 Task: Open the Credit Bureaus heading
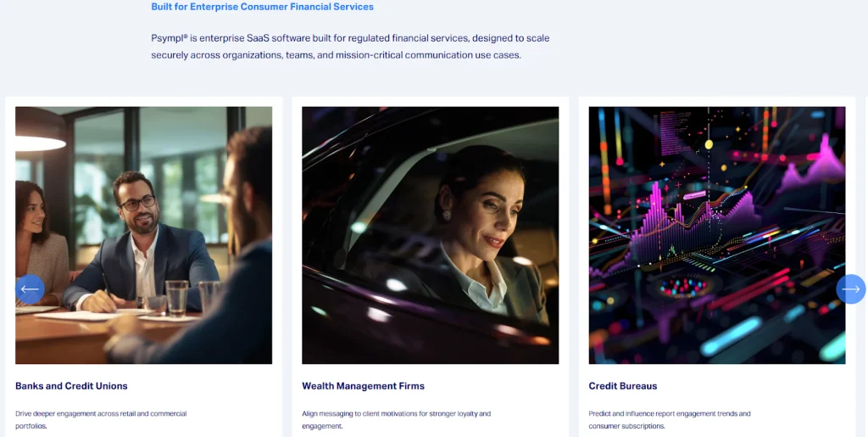(623, 386)
